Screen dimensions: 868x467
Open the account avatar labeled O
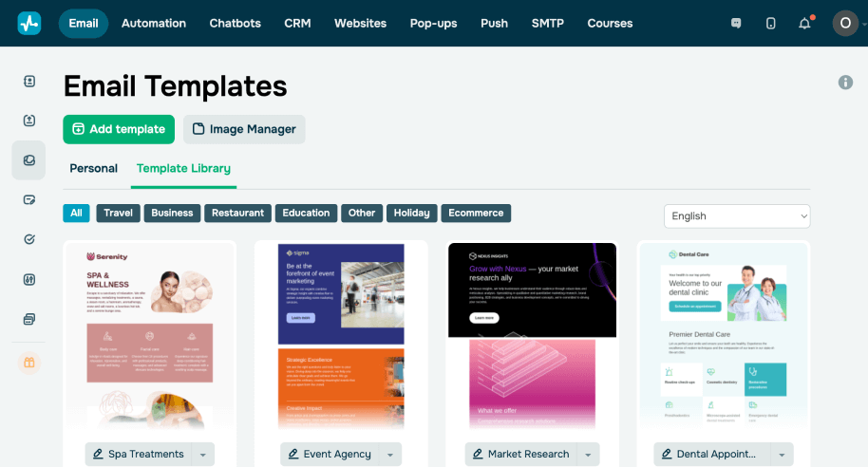coord(845,23)
